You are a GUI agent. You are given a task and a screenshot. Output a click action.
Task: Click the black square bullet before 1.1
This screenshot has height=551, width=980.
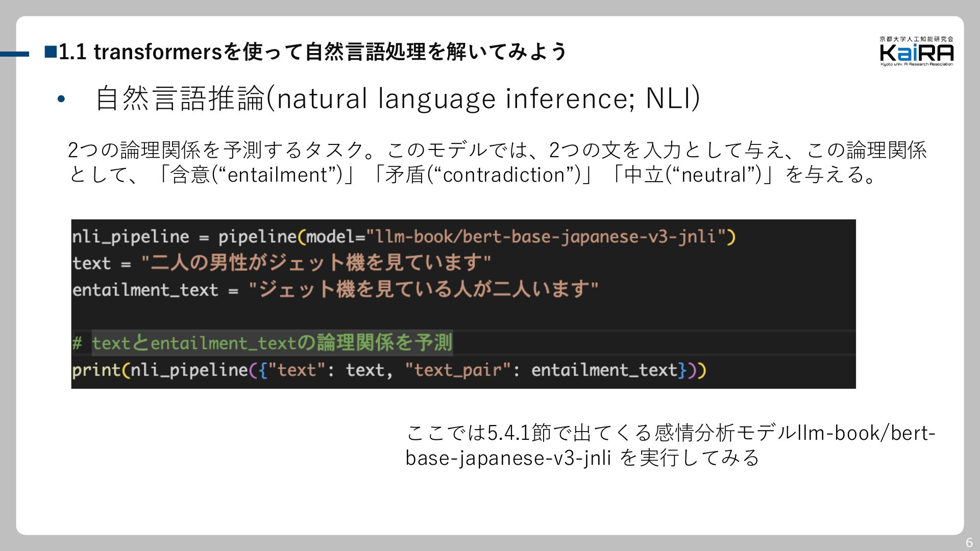coord(51,52)
